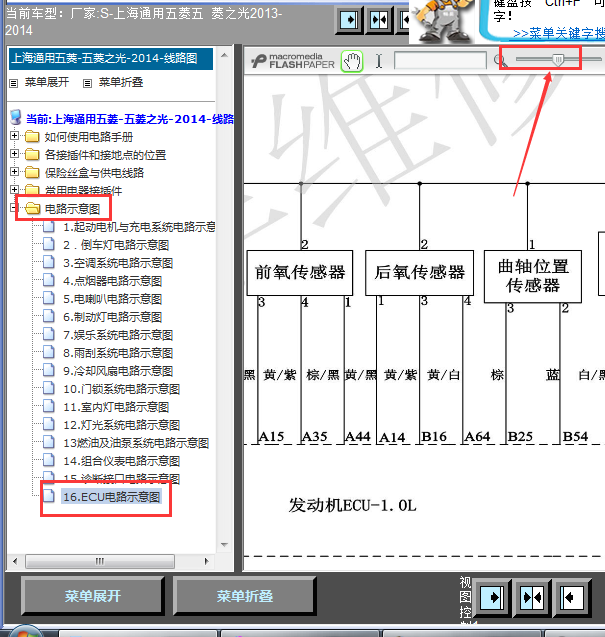Click the icon before 菜单折叠 at top
The image size is (605, 637).
point(87,83)
